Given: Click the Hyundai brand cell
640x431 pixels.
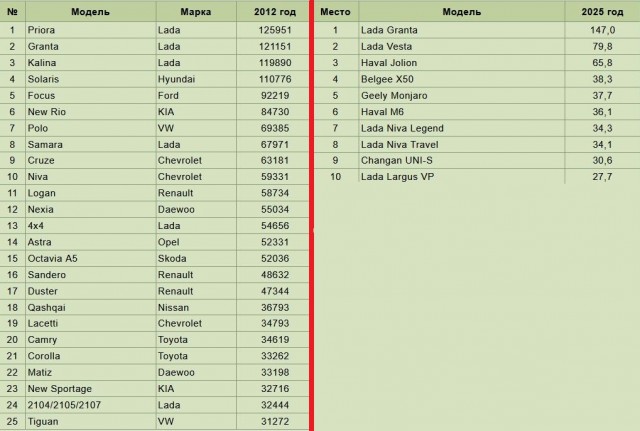Looking at the screenshot, I should pos(196,79).
